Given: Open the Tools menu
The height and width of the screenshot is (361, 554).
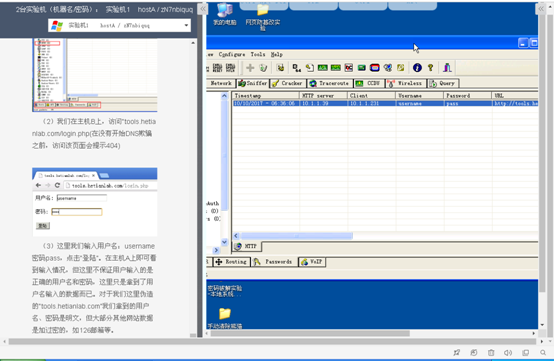Looking at the screenshot, I should [258, 54].
